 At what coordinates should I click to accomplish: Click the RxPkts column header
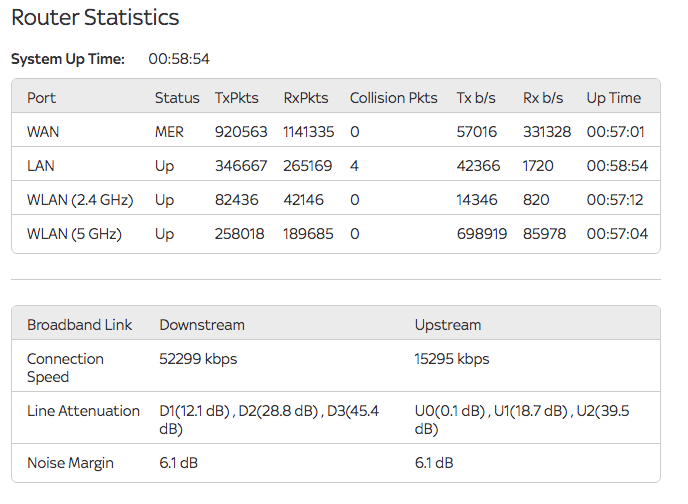[x=305, y=98]
